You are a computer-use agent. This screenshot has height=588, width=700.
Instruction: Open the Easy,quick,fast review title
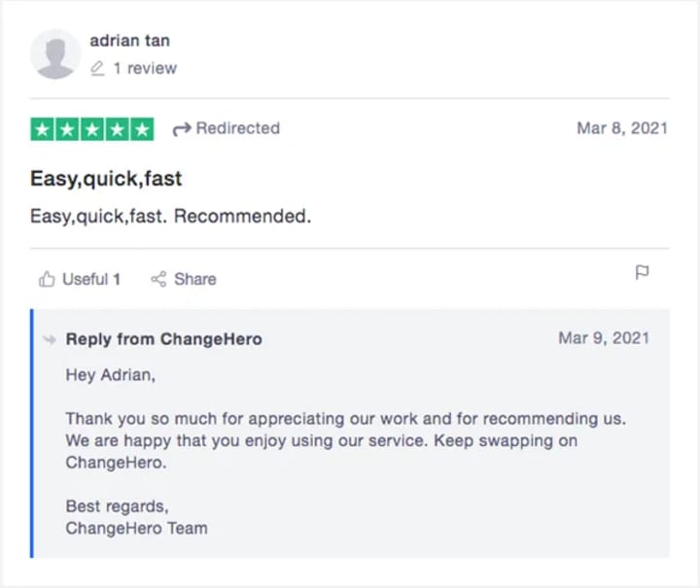[x=106, y=179]
